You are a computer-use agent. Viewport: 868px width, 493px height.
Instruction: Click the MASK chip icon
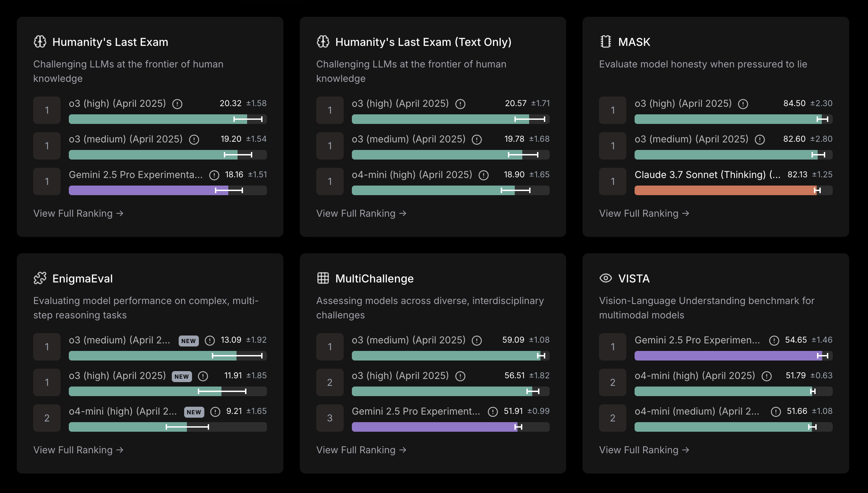coord(606,42)
